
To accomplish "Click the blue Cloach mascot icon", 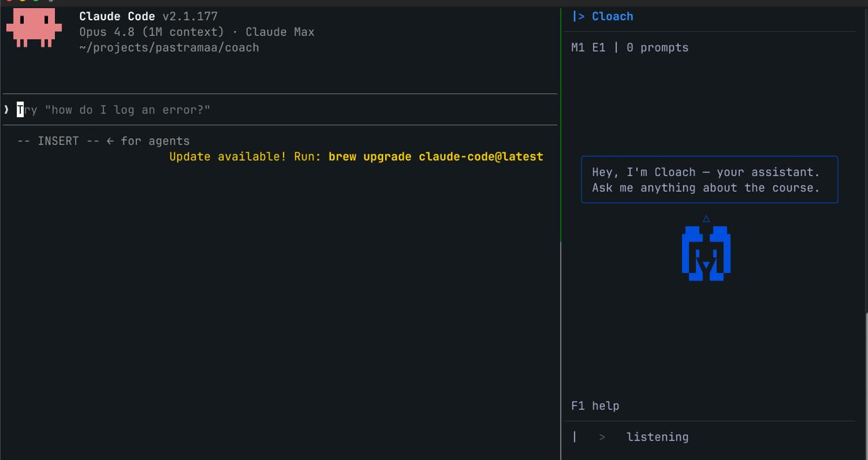I will point(706,253).
